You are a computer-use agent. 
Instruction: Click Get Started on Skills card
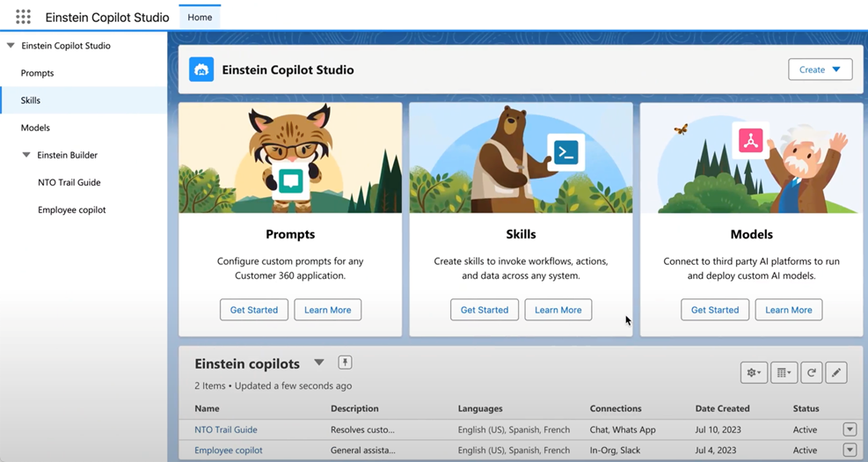point(485,310)
